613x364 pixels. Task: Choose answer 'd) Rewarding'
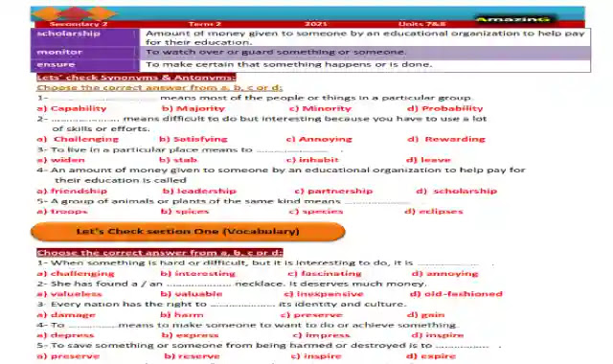446,139
